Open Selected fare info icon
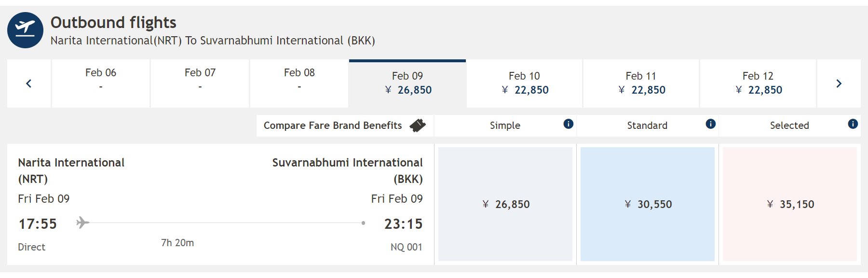This screenshot has width=868, height=278. 853,124
